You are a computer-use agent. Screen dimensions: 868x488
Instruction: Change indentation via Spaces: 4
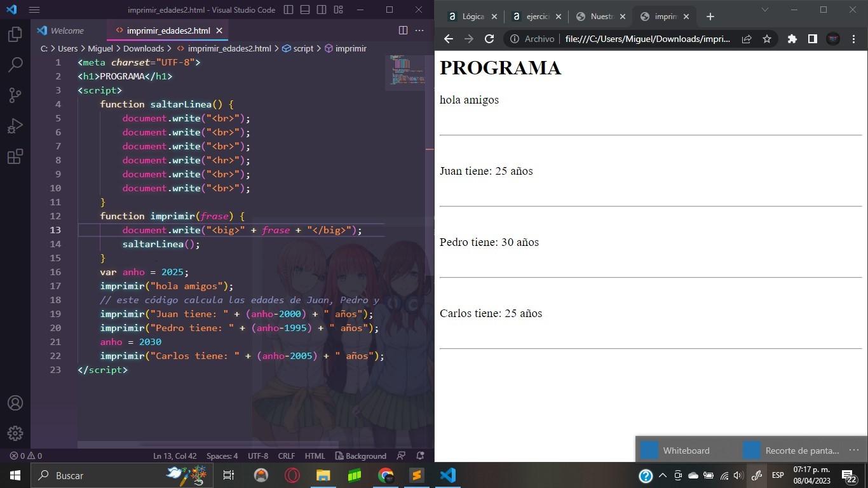point(222,456)
